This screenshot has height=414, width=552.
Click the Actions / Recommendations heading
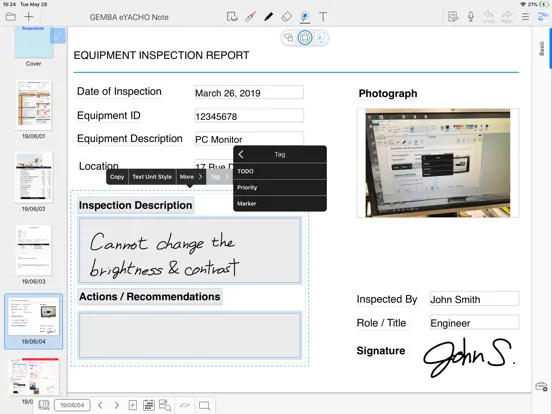point(150,297)
